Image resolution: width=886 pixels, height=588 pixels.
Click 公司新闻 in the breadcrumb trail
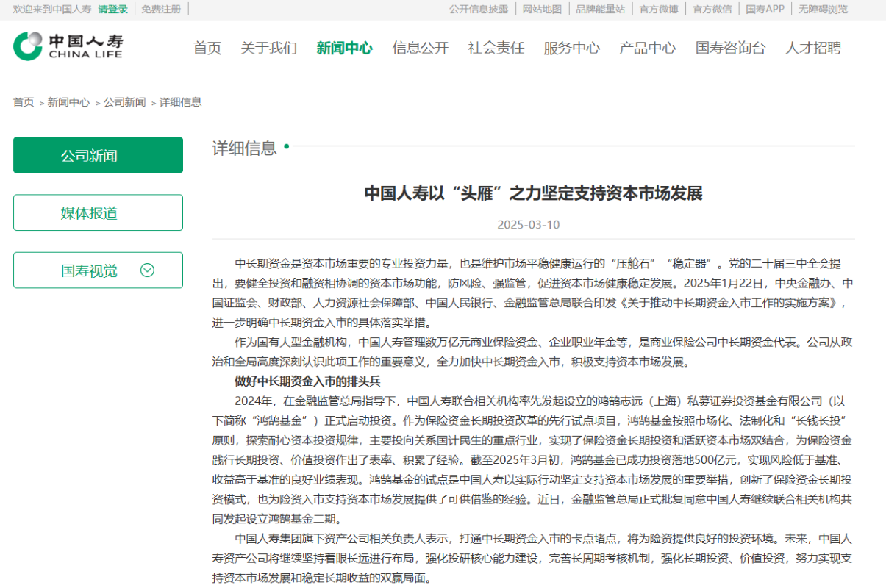124,102
